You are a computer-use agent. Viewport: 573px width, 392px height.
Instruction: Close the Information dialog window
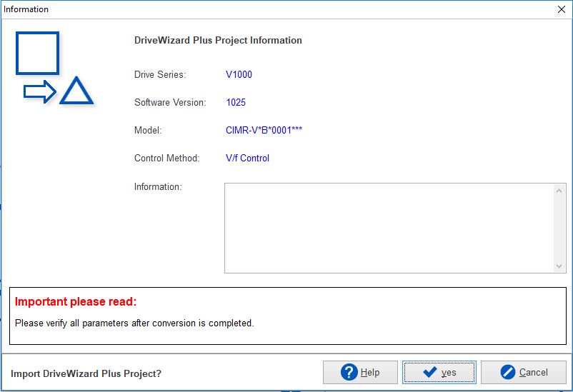click(562, 9)
